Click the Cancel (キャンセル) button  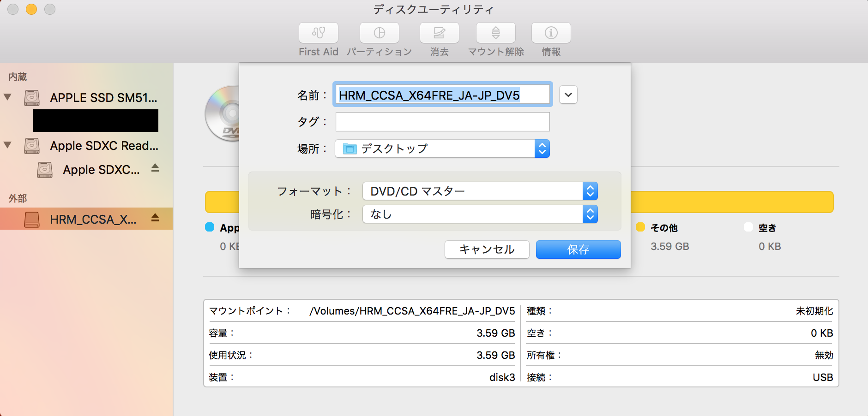[487, 250]
